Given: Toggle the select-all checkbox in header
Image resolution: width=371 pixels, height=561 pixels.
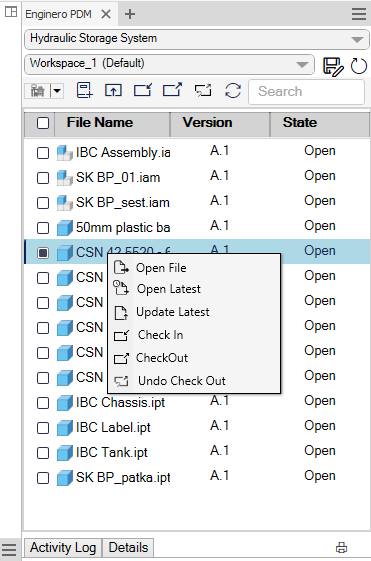Looking at the screenshot, I should (x=43, y=123).
